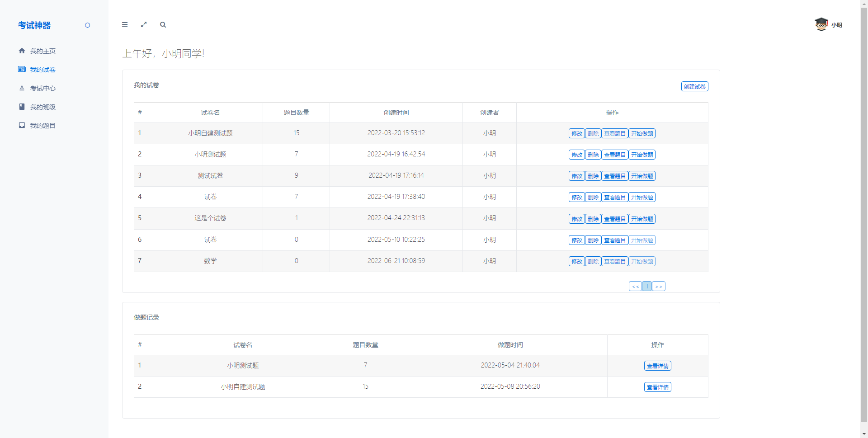Click the 我的题目 sidebar icon

22,125
